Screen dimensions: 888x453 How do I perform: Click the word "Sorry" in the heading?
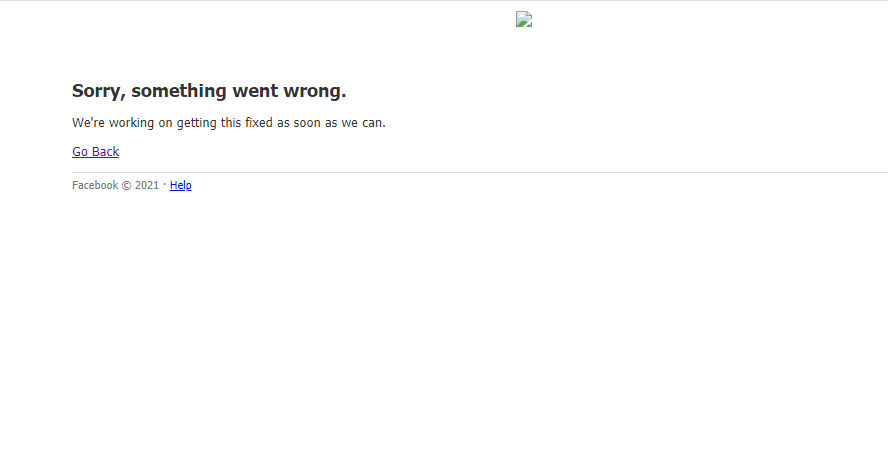98,91
